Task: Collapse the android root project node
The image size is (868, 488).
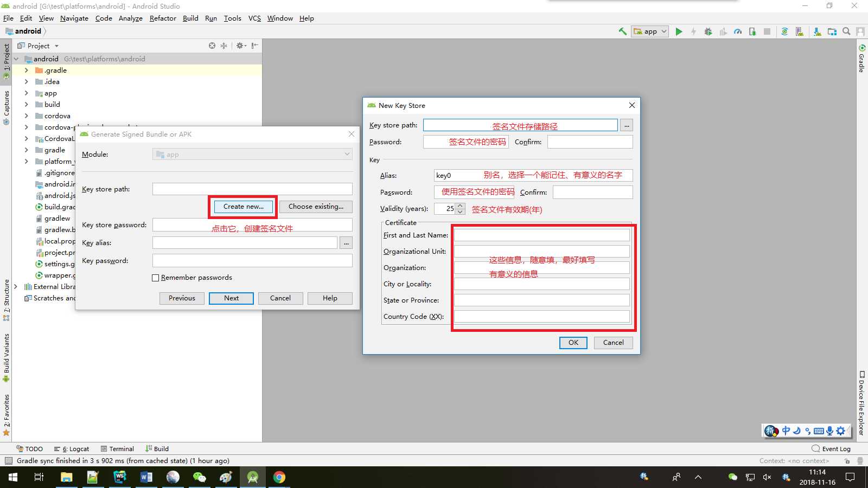Action: point(16,59)
